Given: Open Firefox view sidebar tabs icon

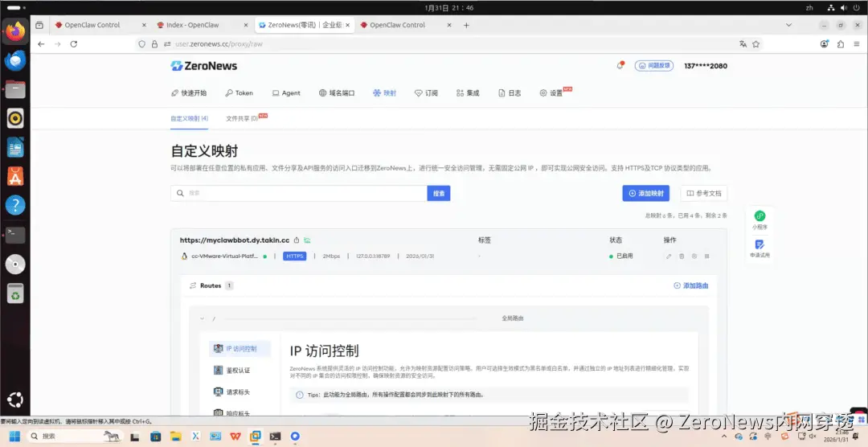Looking at the screenshot, I should (39, 25).
